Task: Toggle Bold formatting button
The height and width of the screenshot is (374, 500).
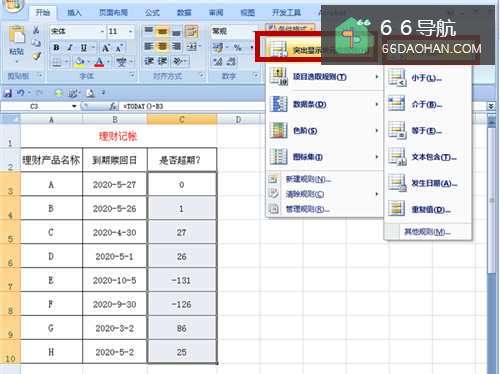Action: [x=56, y=48]
